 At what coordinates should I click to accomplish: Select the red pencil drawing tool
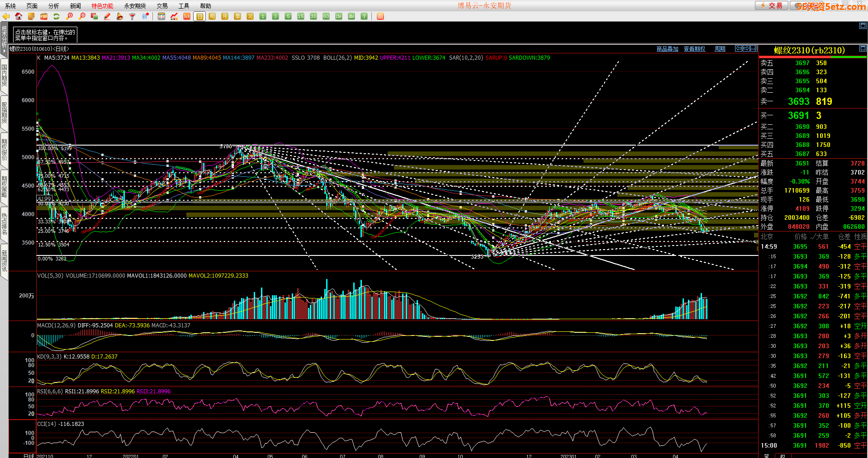(x=107, y=16)
